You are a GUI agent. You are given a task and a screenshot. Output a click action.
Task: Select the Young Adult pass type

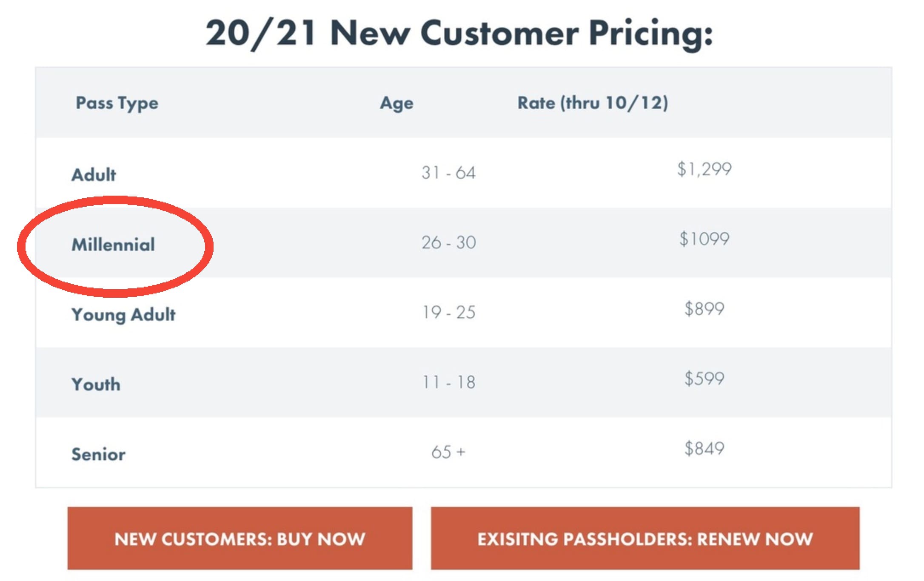coord(123,315)
